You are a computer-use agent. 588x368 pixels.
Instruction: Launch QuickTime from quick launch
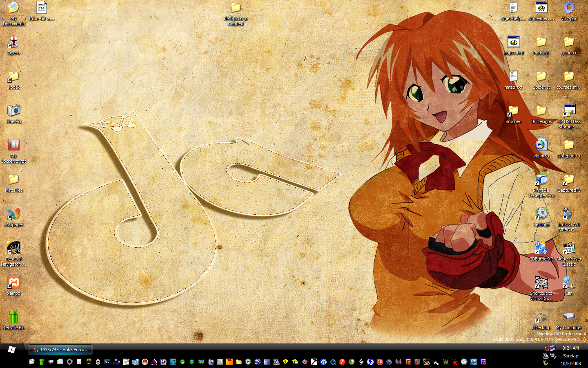click(333, 362)
